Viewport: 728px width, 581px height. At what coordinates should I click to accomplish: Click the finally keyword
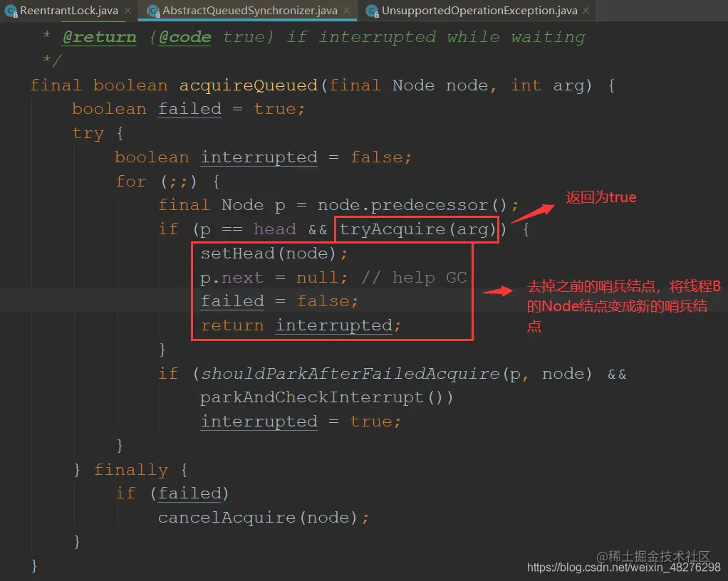pos(131,470)
